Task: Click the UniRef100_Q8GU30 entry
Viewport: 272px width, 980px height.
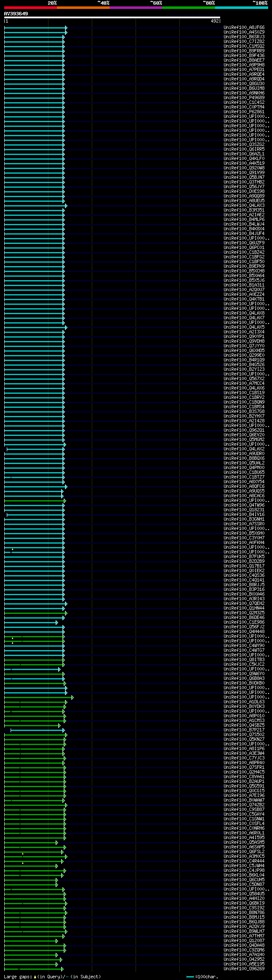Action: point(244,84)
